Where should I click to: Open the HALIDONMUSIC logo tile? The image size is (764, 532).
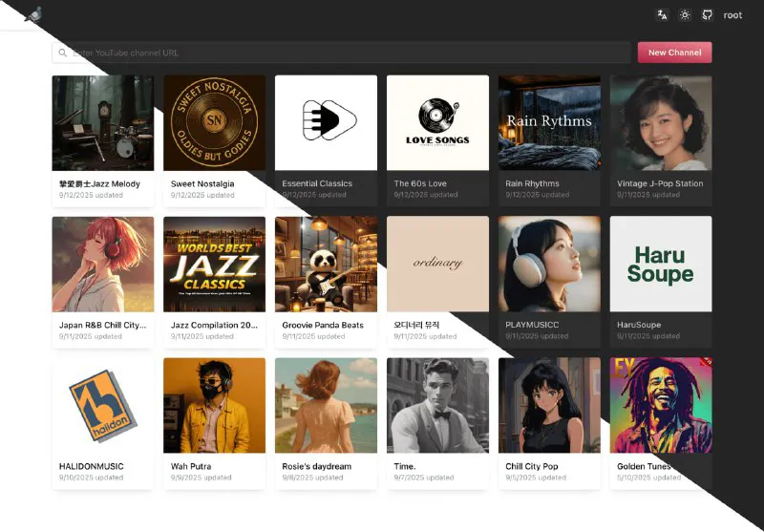(x=102, y=405)
